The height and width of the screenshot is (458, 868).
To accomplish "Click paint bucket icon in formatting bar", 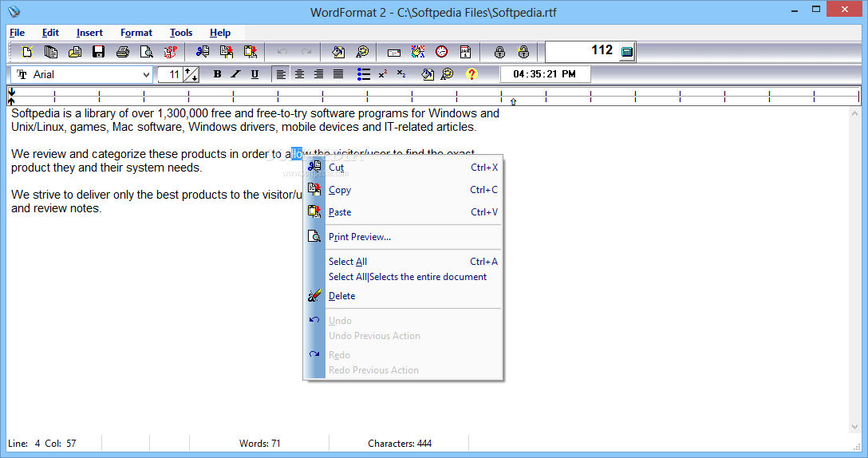I will point(428,74).
